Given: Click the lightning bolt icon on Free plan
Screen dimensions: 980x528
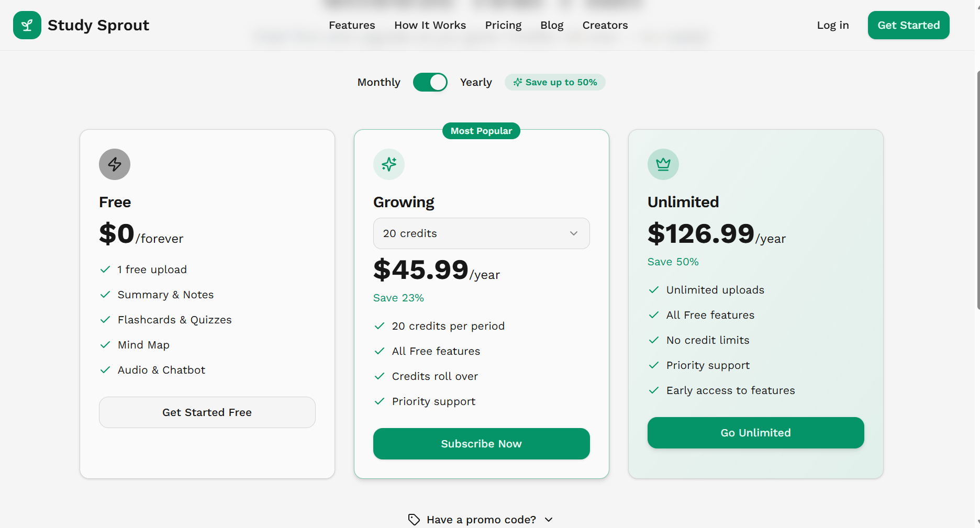Looking at the screenshot, I should [x=114, y=164].
